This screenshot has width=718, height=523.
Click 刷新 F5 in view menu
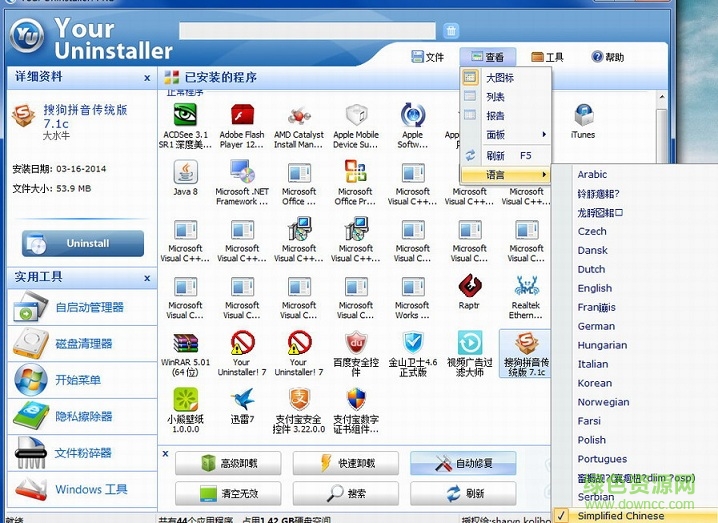506,156
